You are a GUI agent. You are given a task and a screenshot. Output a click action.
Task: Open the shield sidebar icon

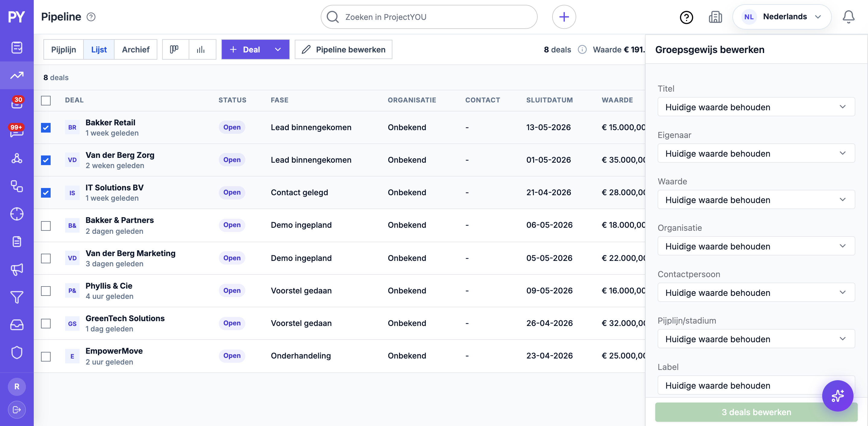pos(17,352)
